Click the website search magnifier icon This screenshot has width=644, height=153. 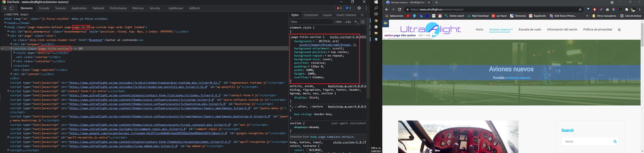pos(619,30)
